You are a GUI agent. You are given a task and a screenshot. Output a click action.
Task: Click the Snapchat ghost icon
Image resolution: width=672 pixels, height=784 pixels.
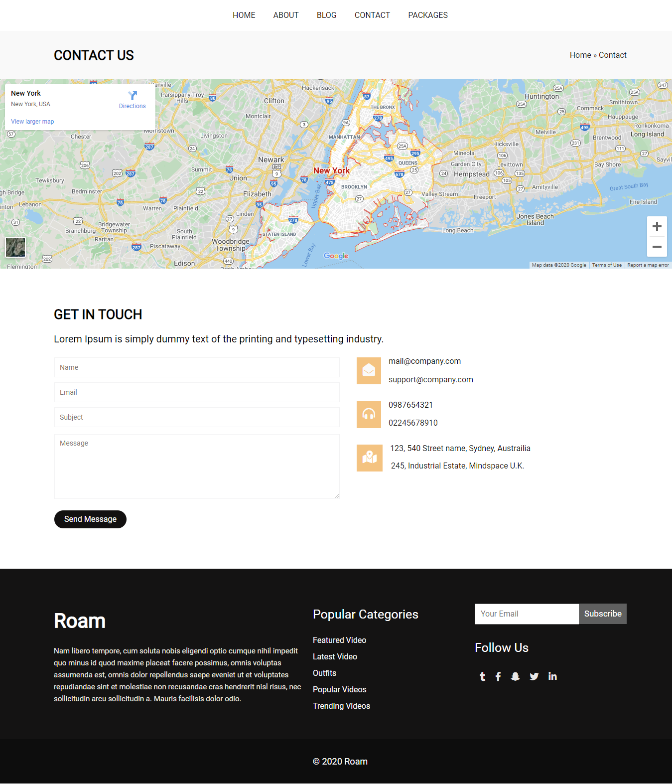pyautogui.click(x=516, y=676)
